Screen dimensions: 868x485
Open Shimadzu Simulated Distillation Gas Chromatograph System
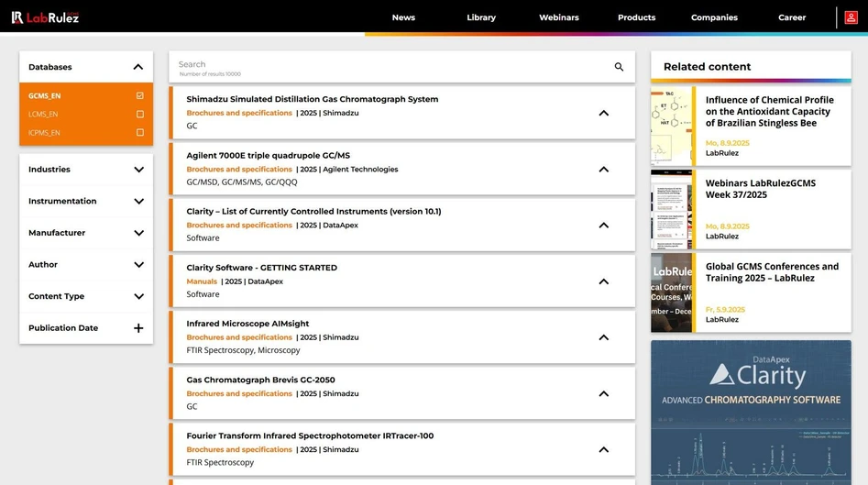coord(312,99)
